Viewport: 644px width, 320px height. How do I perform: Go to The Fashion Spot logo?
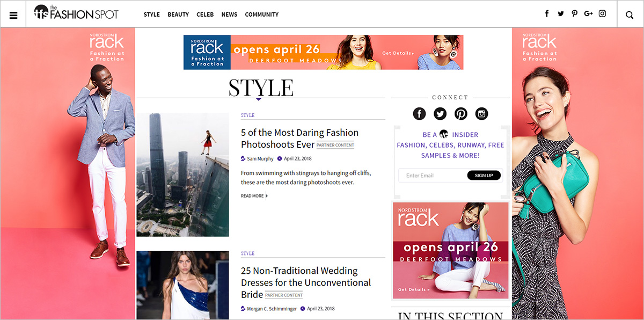point(76,13)
